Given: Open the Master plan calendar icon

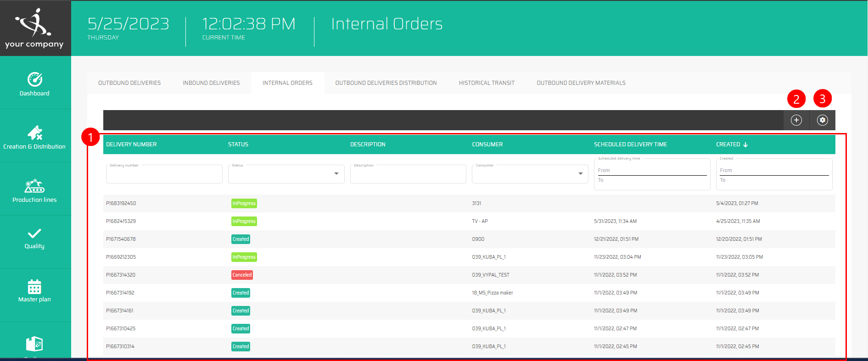Looking at the screenshot, I should (35, 291).
